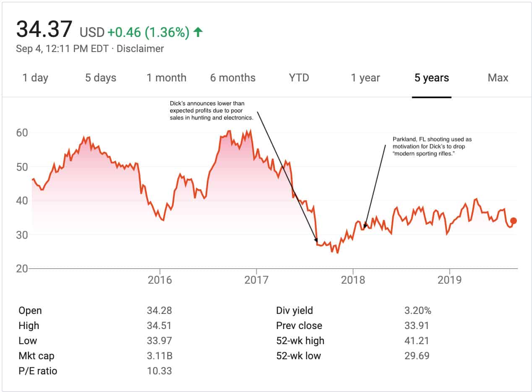Image resolution: width=532 pixels, height=392 pixels.
Task: Click the arrowhead at the 2017 price drop
Action: [x=316, y=240]
